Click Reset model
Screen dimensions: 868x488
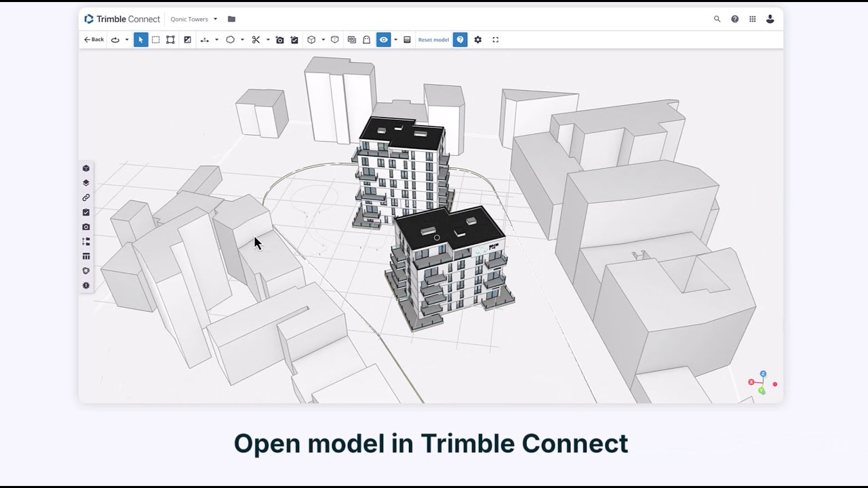[x=433, y=40]
